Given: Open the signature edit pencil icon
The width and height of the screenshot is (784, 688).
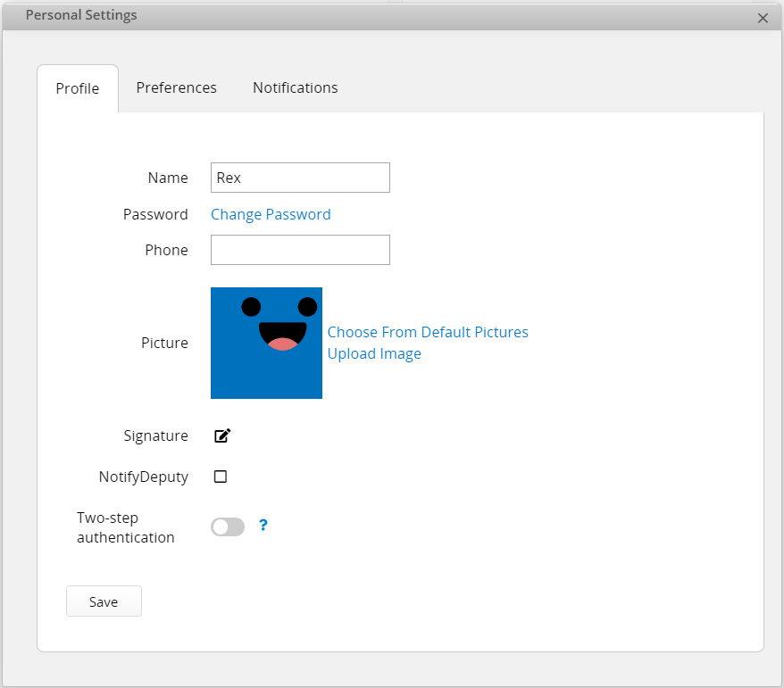Looking at the screenshot, I should click(222, 435).
